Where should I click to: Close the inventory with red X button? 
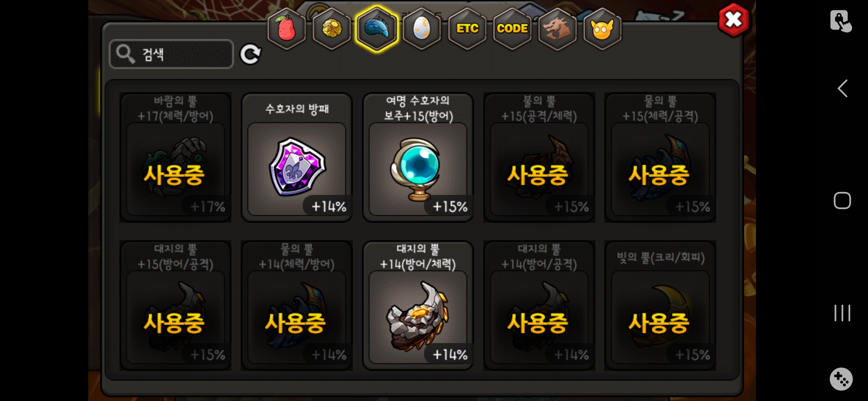coord(734,20)
